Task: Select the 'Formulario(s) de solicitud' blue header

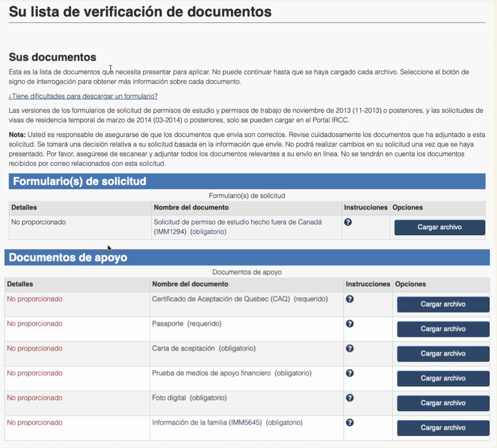Action: tap(80, 182)
